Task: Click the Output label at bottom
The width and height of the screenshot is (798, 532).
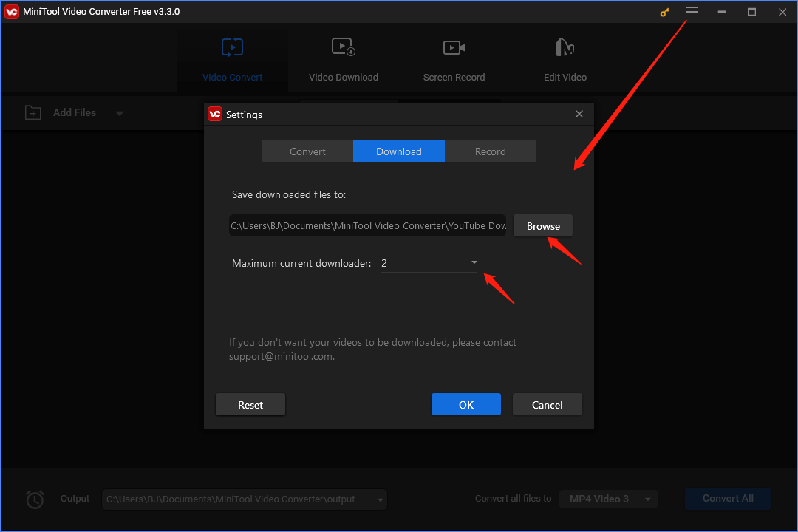Action: (75, 499)
